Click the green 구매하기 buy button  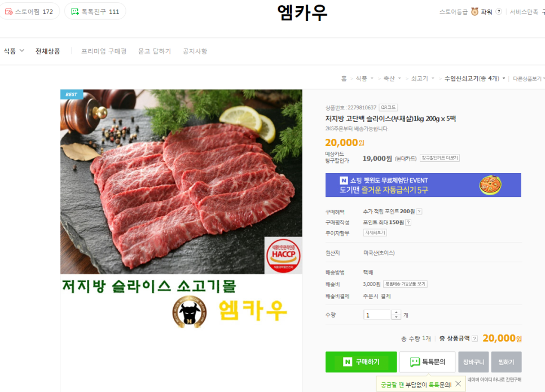tap(361, 362)
